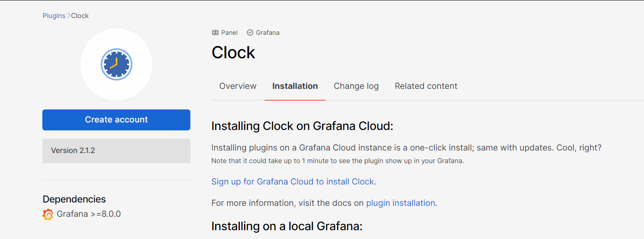Image resolution: width=644 pixels, height=239 pixels.
Task: Click the Installing Clock on Grafana Cloud heading
Action: 302,126
